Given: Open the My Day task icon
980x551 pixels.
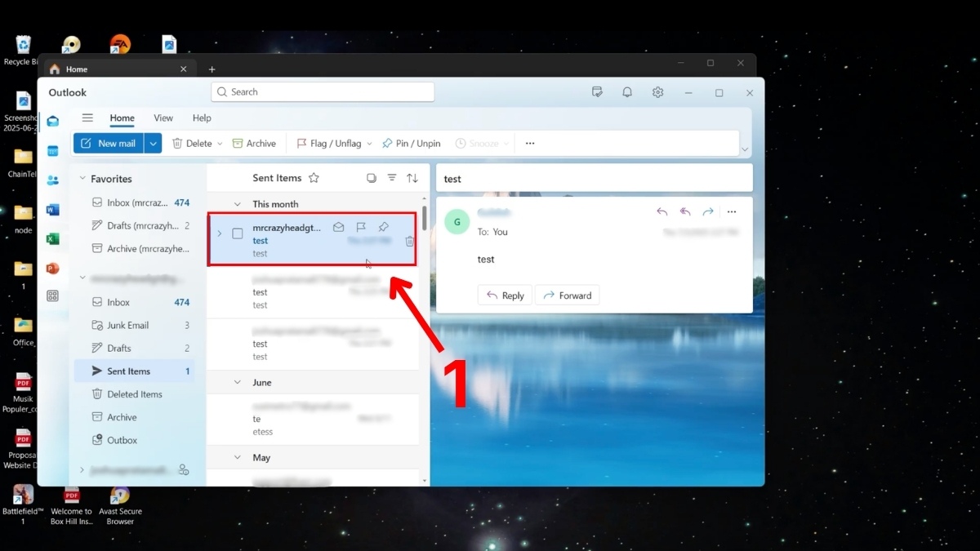Looking at the screenshot, I should [597, 92].
